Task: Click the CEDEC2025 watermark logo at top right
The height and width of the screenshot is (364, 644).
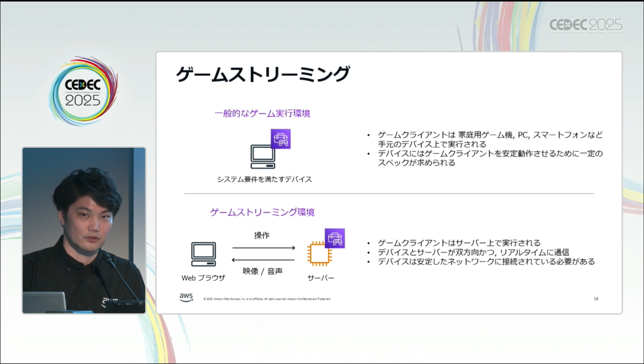Action: click(586, 26)
